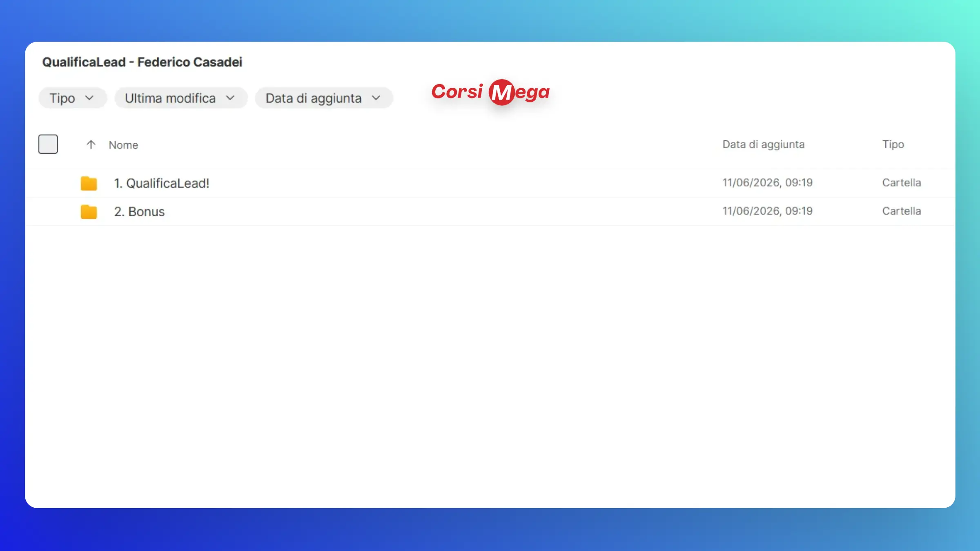Open the 1. QualificaLead! folder name
Screen dimensions: 980x551
[x=162, y=183]
